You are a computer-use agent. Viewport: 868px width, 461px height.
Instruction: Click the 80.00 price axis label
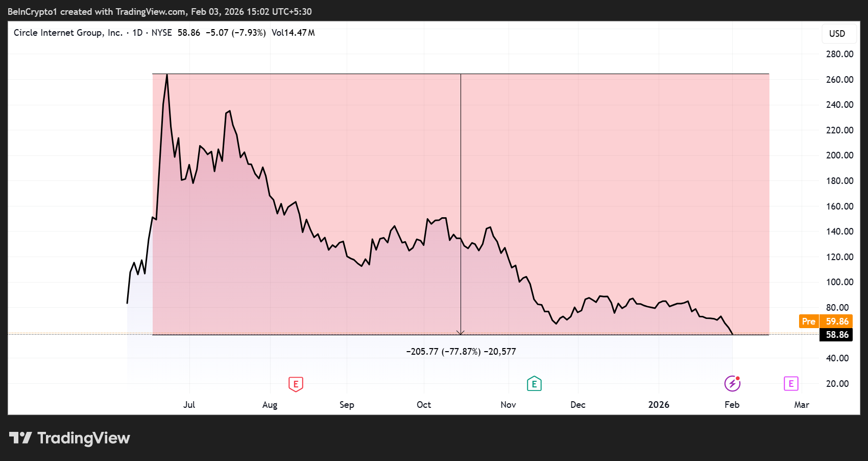pyautogui.click(x=837, y=308)
